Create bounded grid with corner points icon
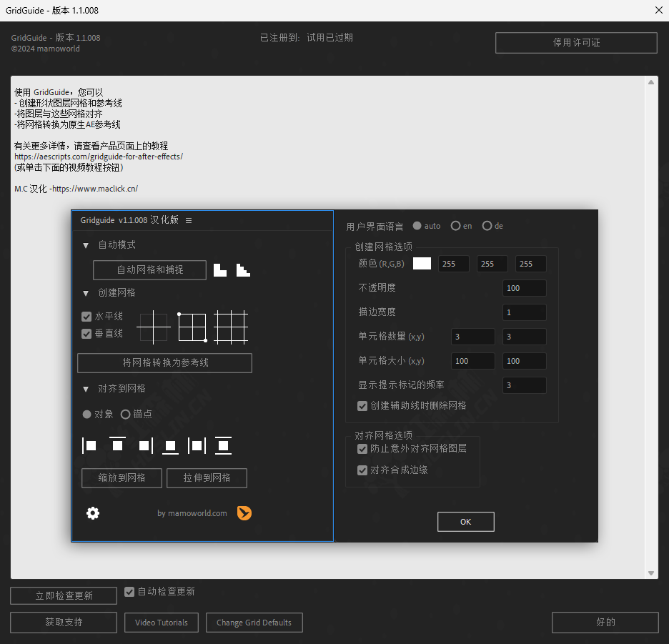 [x=192, y=327]
